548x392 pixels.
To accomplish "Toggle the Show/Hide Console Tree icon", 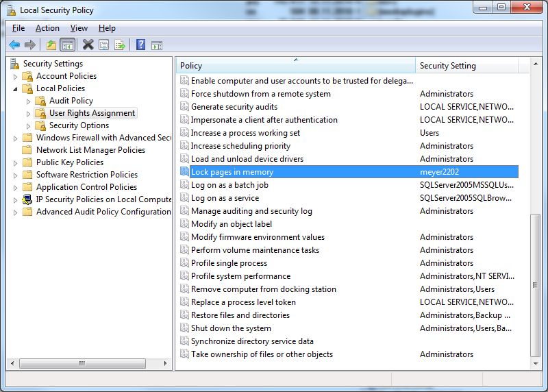I will click(67, 45).
